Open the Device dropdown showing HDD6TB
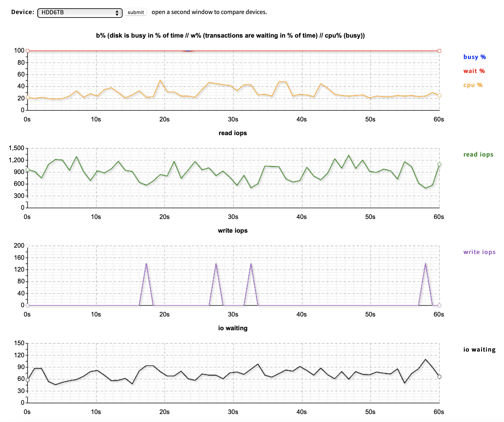This screenshot has height=422, width=504. pos(80,13)
